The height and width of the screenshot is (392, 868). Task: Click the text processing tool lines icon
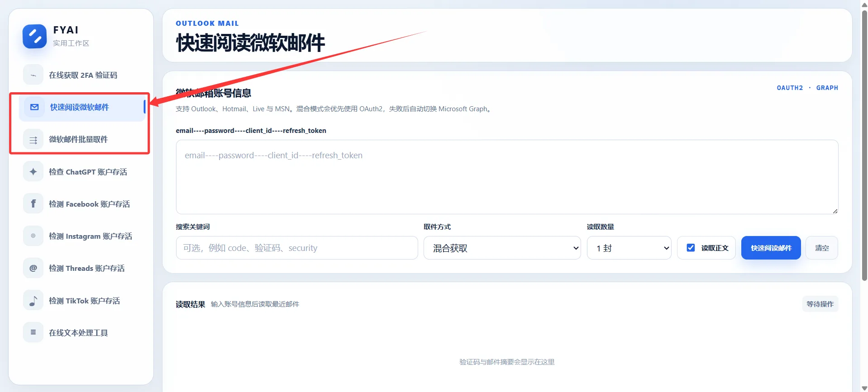(x=33, y=333)
